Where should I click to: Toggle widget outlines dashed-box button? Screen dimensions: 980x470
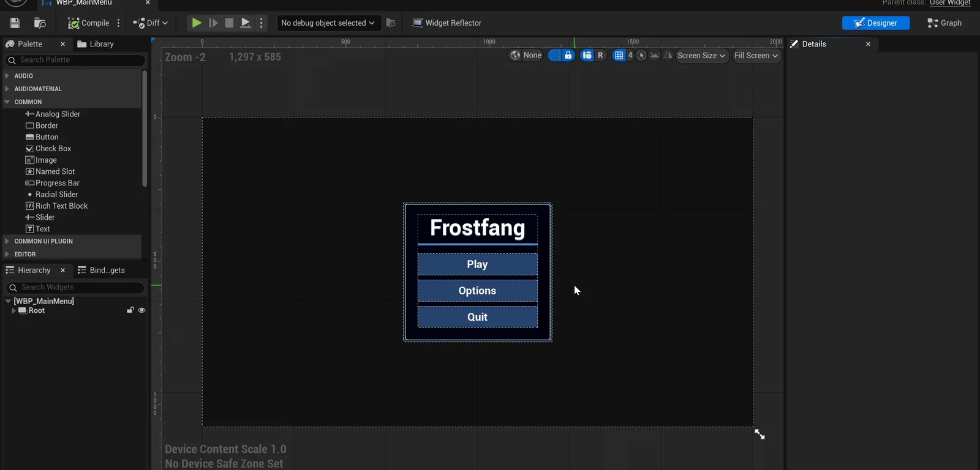[554, 55]
